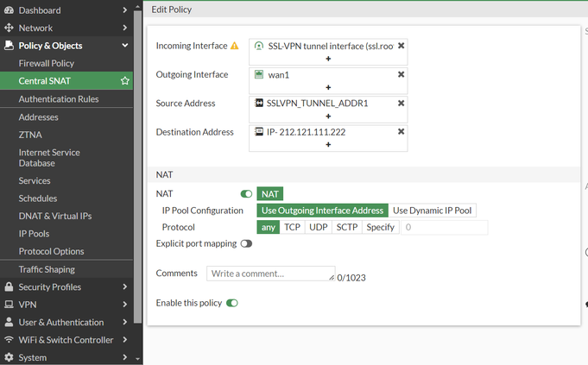Remove wan1 from Outgoing Interface

click(401, 74)
